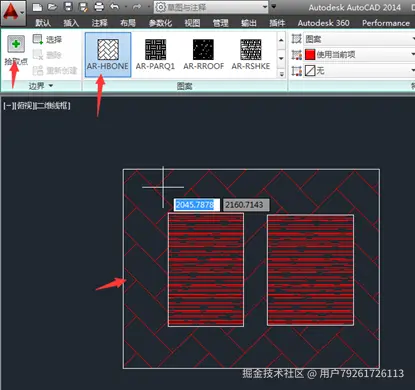This screenshot has height=390, width=415.
Task: Click the hatch type icon beside 图案
Action: coord(296,39)
